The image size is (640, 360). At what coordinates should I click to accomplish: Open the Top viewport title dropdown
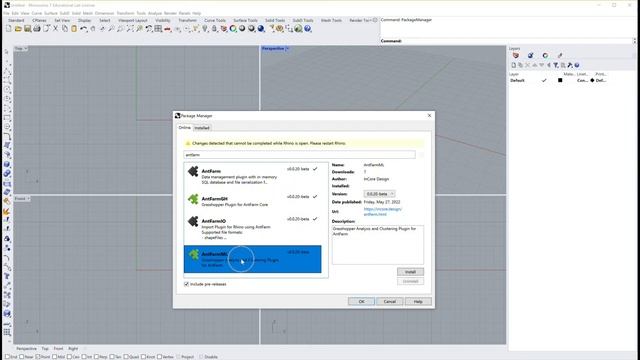(x=25, y=49)
